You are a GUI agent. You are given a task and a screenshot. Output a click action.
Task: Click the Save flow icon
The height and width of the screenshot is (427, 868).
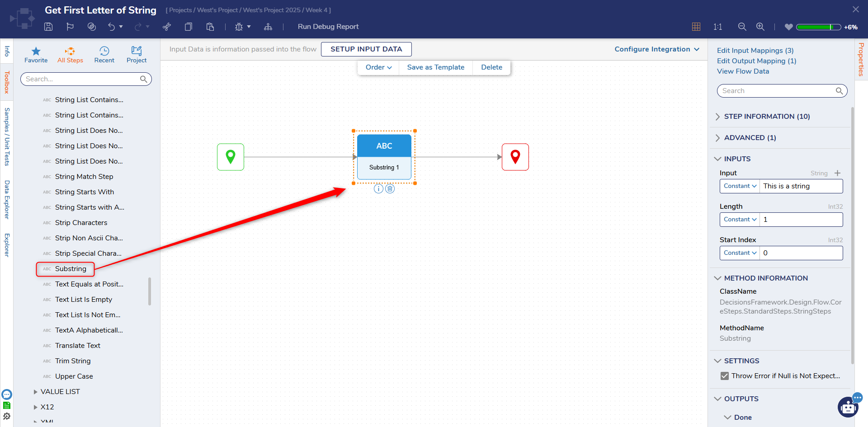coord(48,27)
